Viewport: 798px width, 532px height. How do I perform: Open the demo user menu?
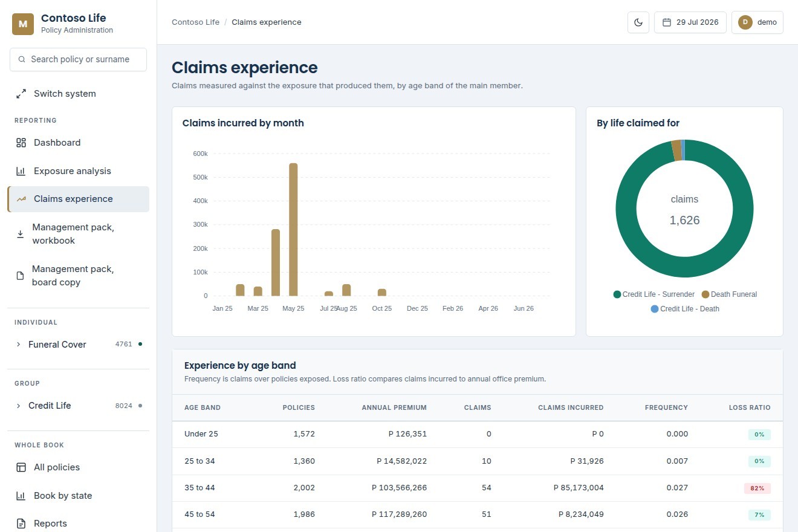pos(757,22)
